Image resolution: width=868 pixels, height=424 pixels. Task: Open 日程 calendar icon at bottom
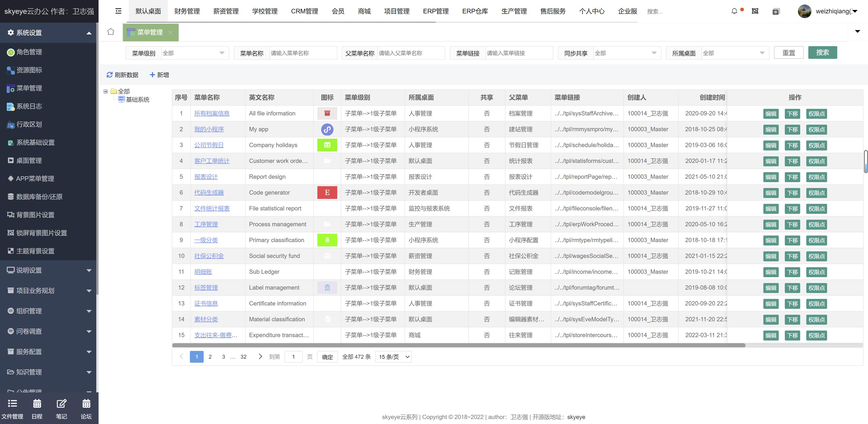pos(37,404)
